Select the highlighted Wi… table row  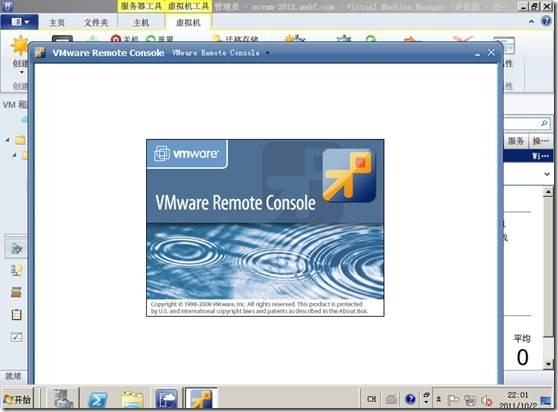coord(528,156)
